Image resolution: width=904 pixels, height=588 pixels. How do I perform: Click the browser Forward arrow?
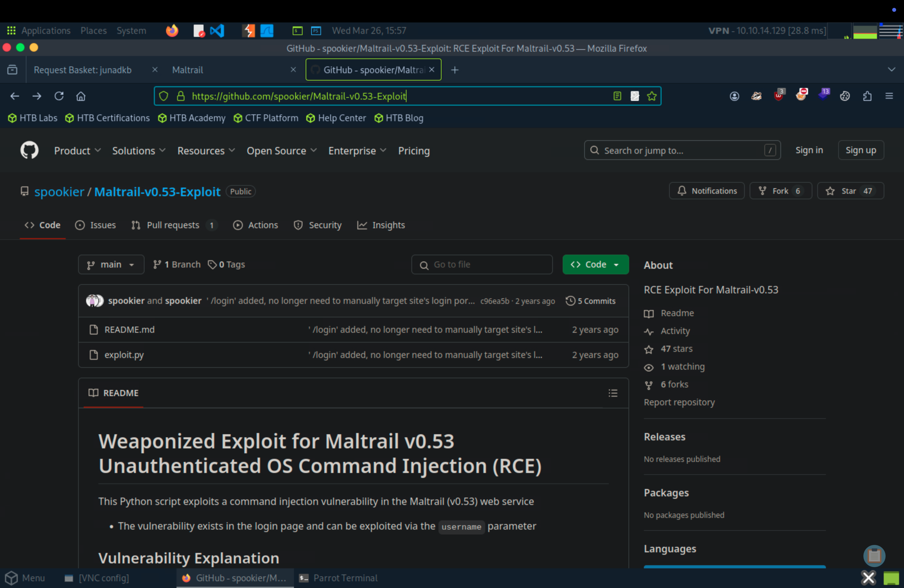(37, 96)
